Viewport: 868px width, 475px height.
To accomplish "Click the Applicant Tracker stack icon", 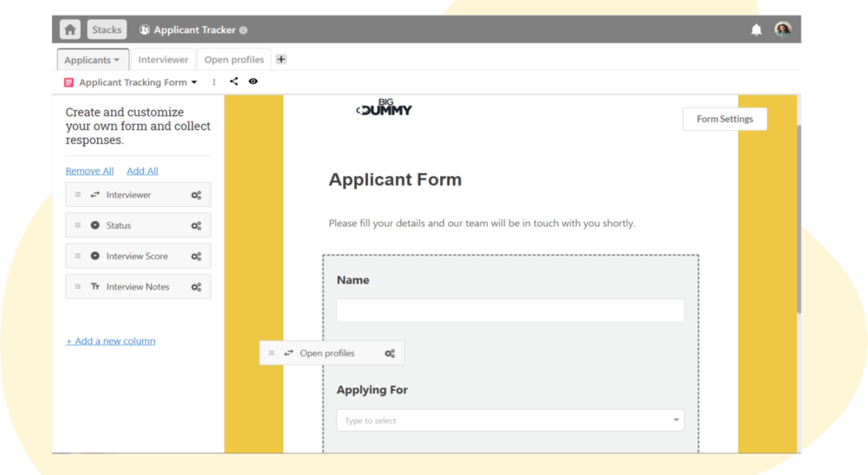I will tap(145, 29).
